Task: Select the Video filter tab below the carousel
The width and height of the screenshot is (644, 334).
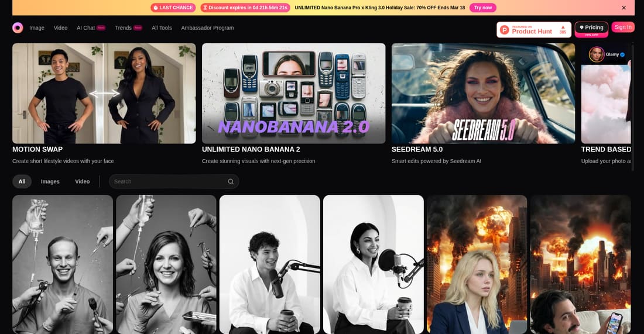Action: 82,181
